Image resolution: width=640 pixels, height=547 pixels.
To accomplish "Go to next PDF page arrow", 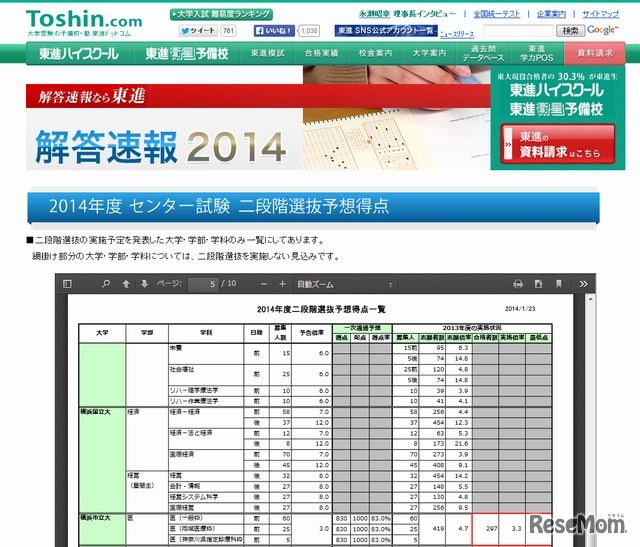I will [x=144, y=284].
